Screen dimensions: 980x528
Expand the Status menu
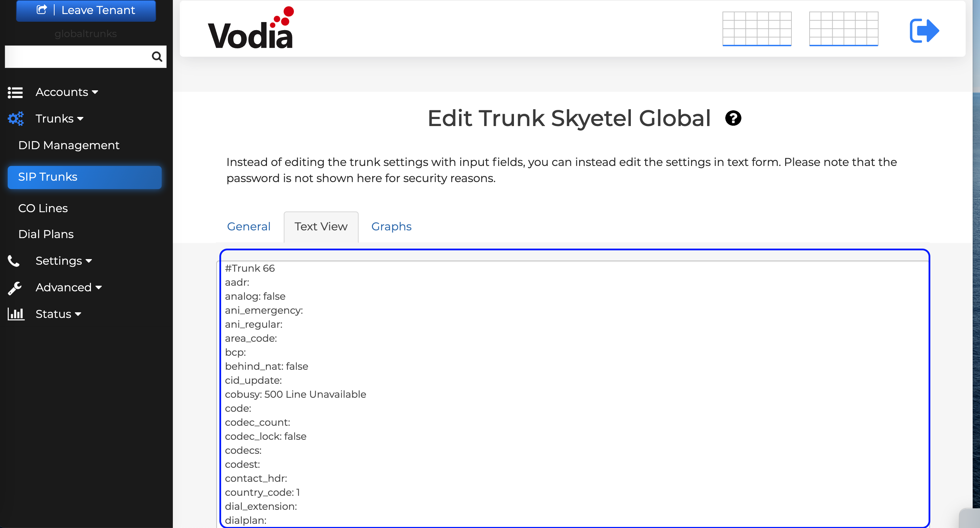58,314
